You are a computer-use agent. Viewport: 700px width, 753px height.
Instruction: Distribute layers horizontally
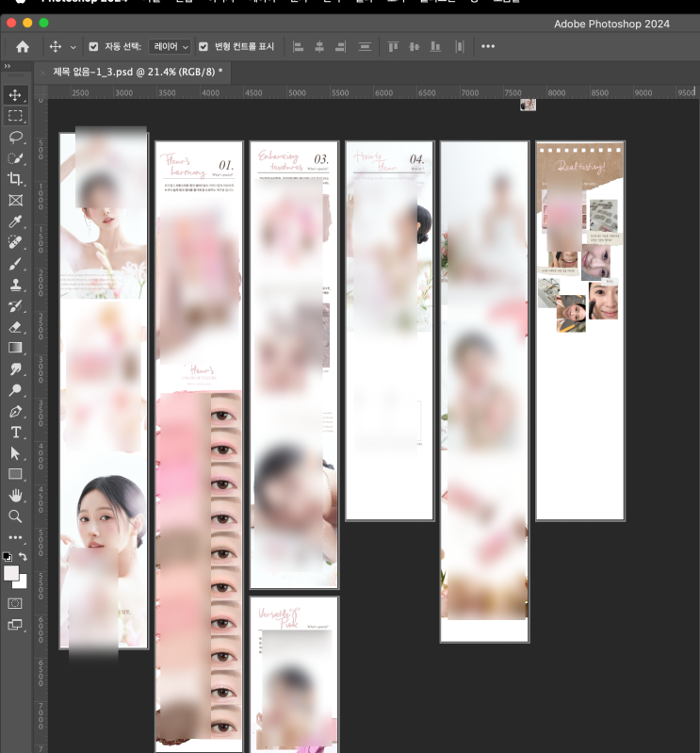pyautogui.click(x=460, y=46)
